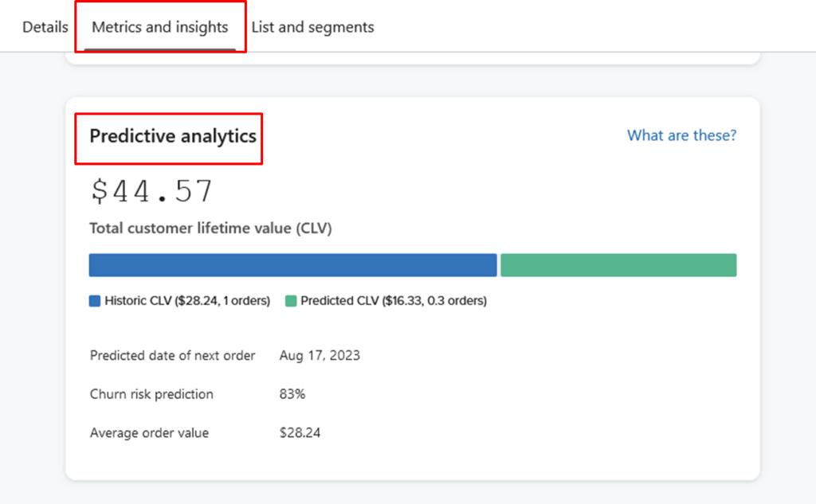Click the green Predicted CLV legend square
This screenshot has width=816, height=504.
click(291, 301)
